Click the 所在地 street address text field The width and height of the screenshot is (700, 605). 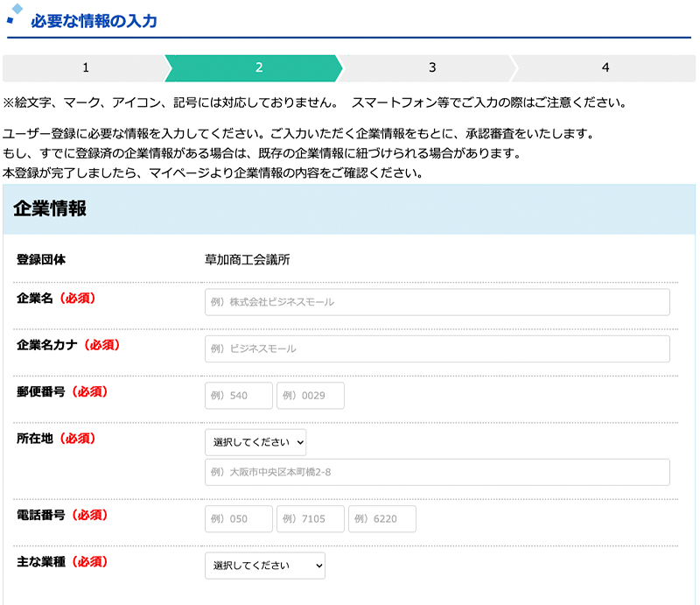[x=437, y=472]
